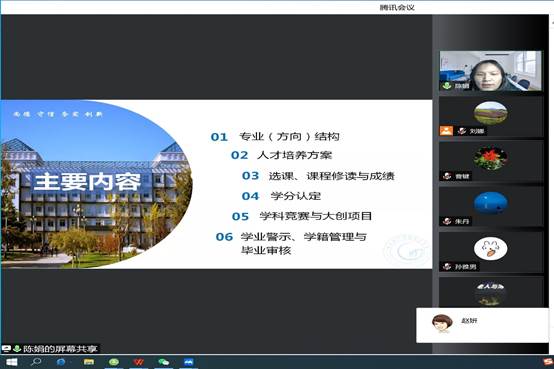This screenshot has height=369, width=554.
Task: Click the green microphone icon on 陈娟's video
Action: point(447,86)
